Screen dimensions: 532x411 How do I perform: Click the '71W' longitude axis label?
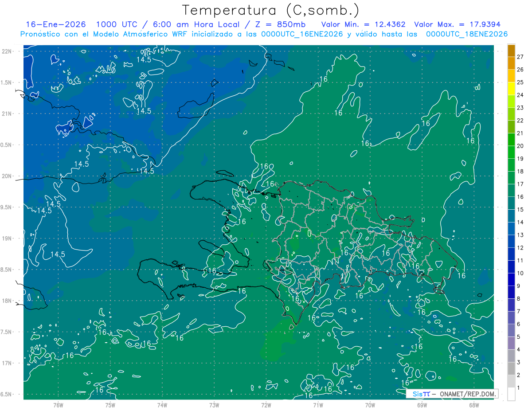pos(318,404)
